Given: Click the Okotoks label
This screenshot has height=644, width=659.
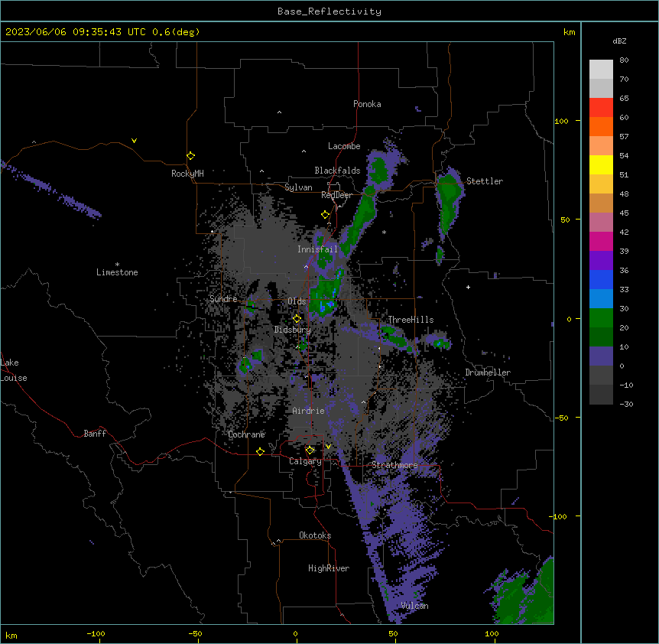Looking at the screenshot, I should click(315, 535).
